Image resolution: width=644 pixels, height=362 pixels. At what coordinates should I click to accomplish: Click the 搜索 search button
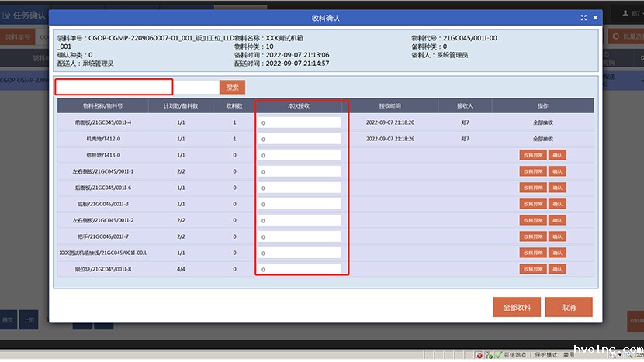click(232, 88)
